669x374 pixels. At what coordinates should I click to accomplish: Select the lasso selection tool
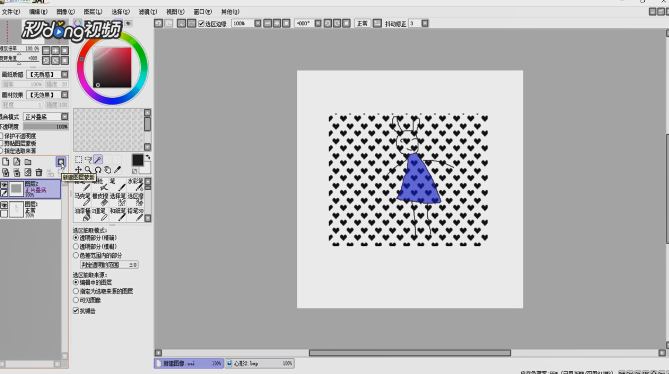88,159
